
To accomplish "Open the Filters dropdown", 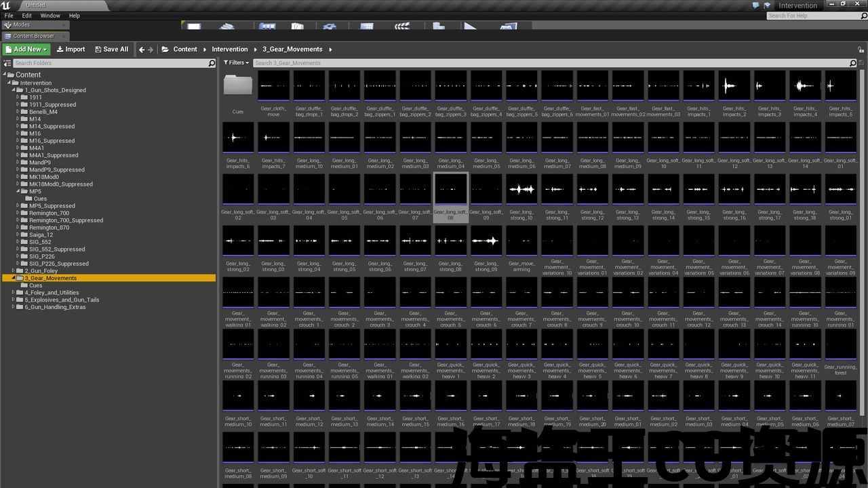I will point(236,62).
